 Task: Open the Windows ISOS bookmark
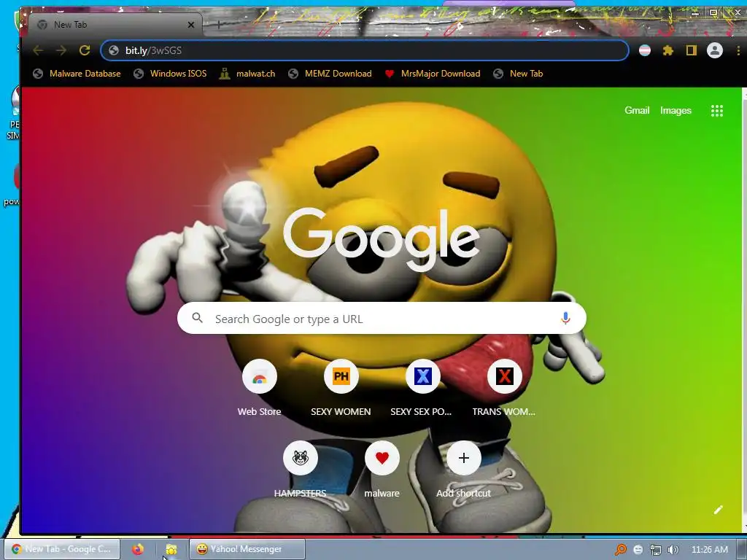(171, 74)
